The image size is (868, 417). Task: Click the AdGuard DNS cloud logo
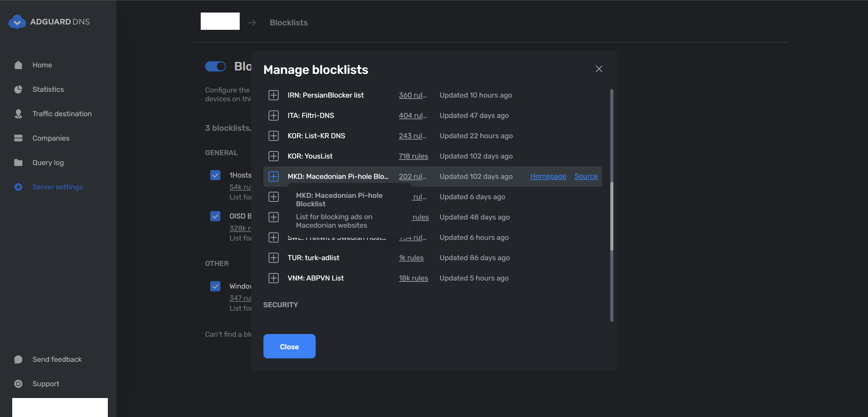[x=17, y=21]
